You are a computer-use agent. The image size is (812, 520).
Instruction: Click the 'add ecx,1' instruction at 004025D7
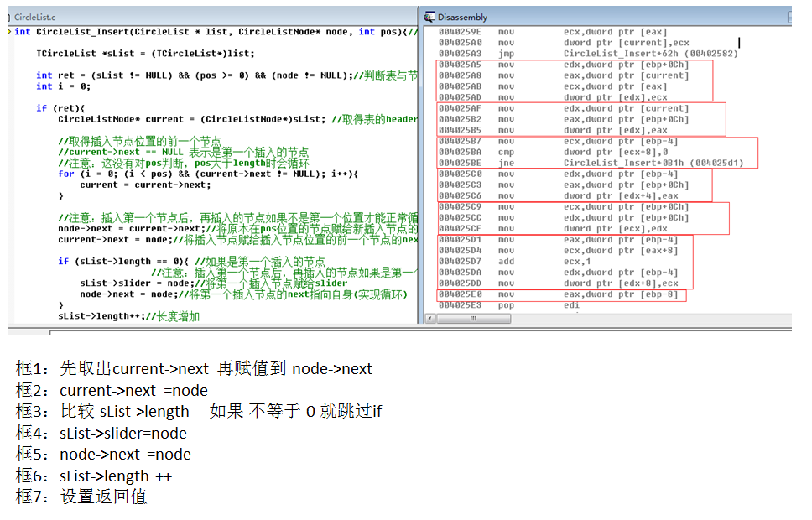click(544, 262)
